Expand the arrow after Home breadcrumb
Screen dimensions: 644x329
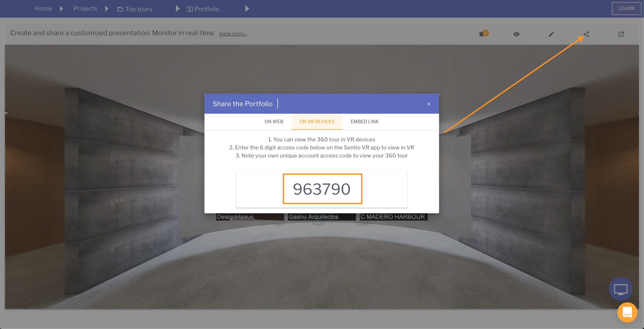tap(61, 9)
